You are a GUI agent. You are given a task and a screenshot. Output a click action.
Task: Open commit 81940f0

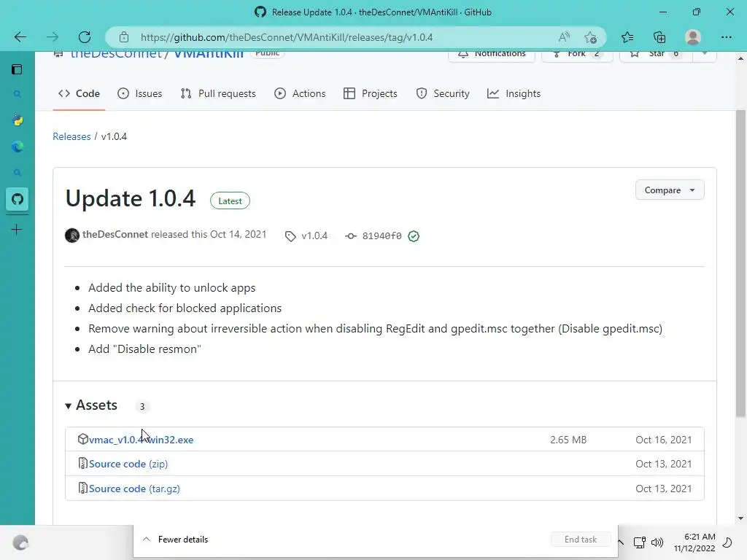pyautogui.click(x=382, y=236)
